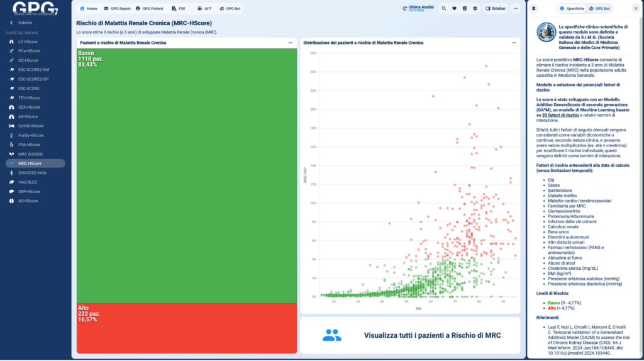
Task: Click the collapse panel icon in Specifiche pane
Action: [534, 9]
